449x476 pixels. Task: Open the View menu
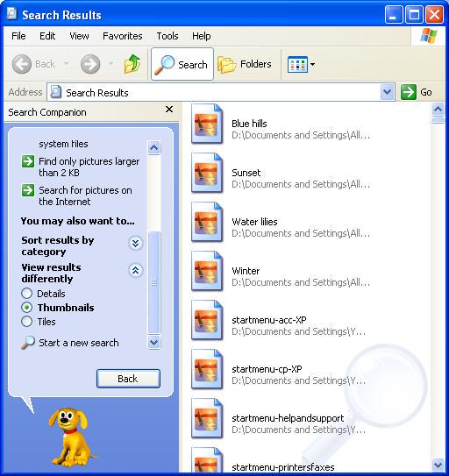click(79, 36)
